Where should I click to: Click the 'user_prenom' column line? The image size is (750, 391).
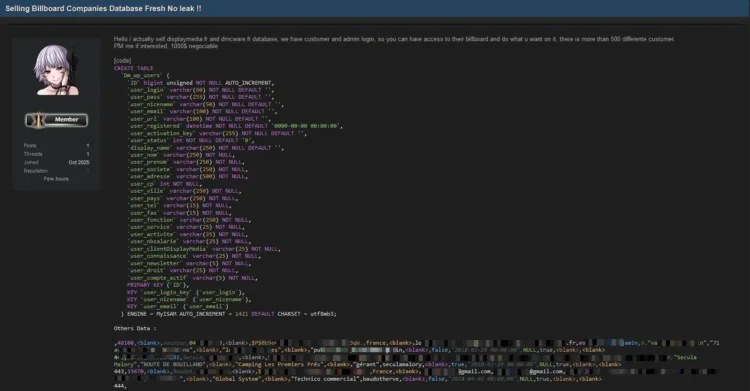(186, 162)
